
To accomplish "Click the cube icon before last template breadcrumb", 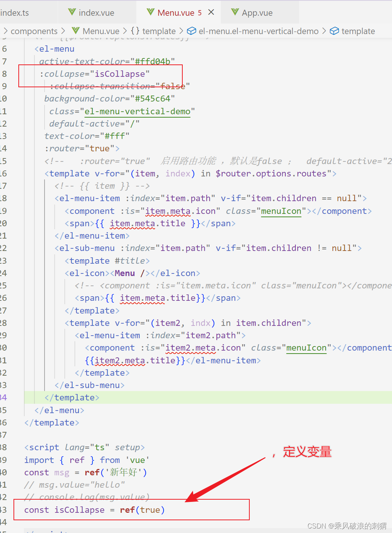I will [334, 31].
